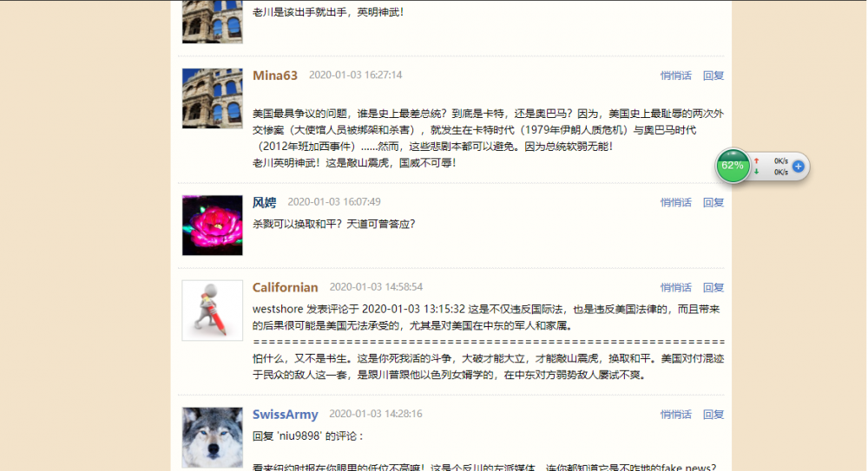Send 悄悄话 to Californian
Viewport: 868px width, 471px height.
pos(675,287)
